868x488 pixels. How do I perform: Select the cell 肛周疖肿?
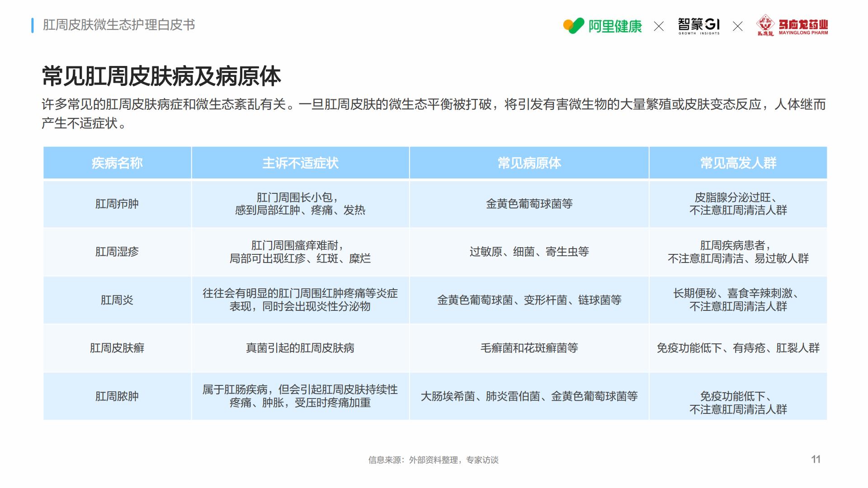point(117,204)
